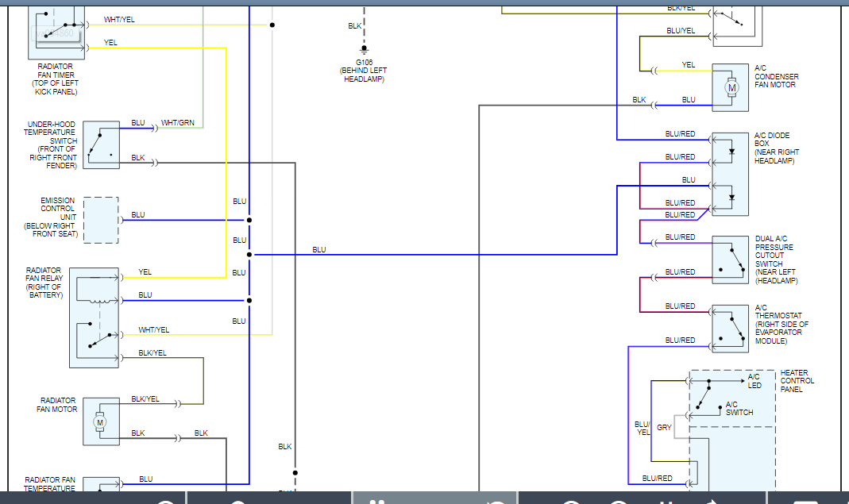Select the A/C thermostat switch symbol box
The height and width of the screenshot is (504, 849).
(731, 329)
